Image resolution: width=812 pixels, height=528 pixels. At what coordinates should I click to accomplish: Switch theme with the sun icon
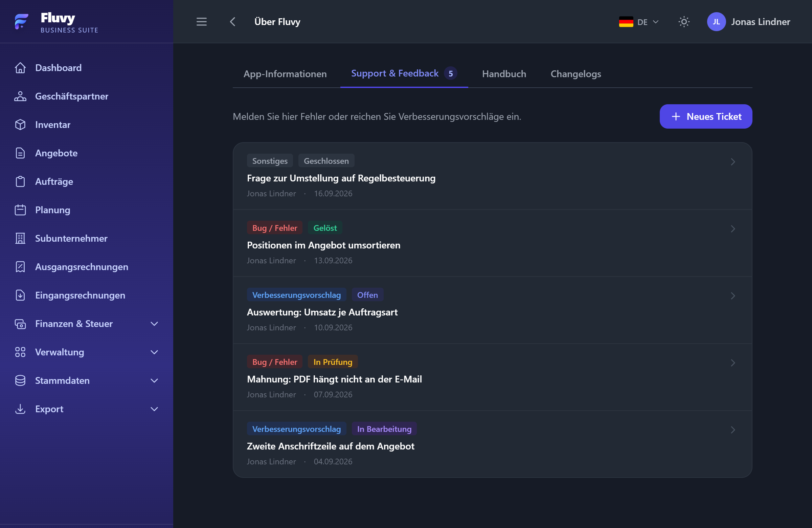coord(684,22)
